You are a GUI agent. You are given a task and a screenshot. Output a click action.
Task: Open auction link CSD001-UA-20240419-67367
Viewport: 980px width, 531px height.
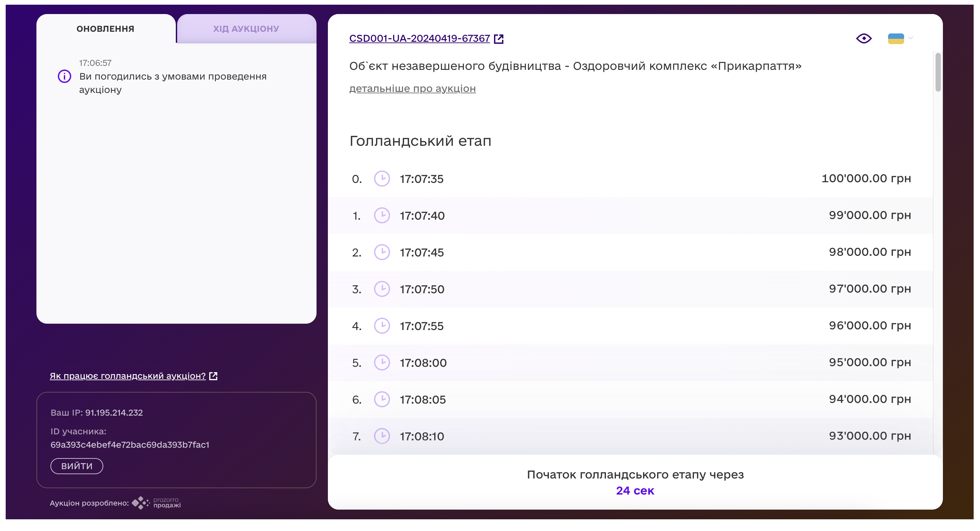point(419,38)
